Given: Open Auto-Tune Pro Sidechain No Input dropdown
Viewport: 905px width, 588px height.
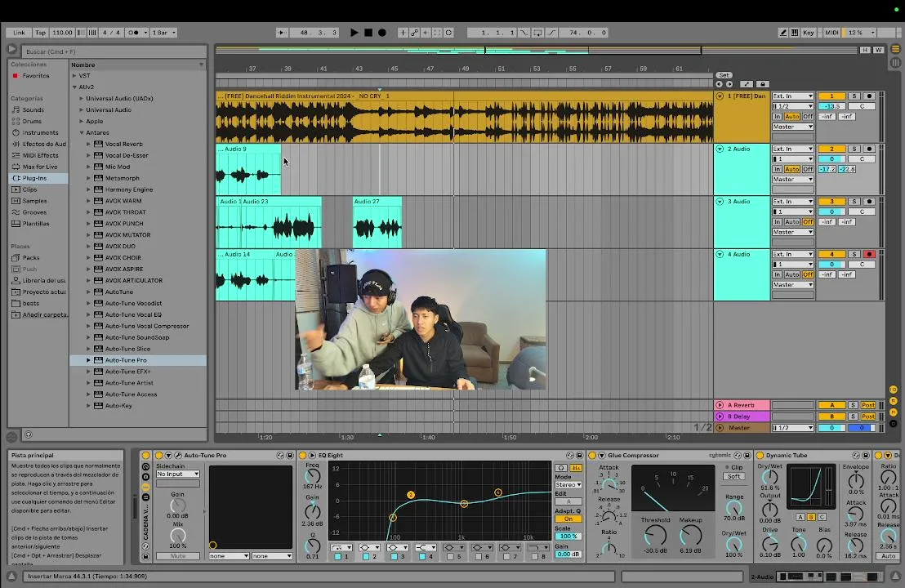Looking at the screenshot, I should pos(178,474).
